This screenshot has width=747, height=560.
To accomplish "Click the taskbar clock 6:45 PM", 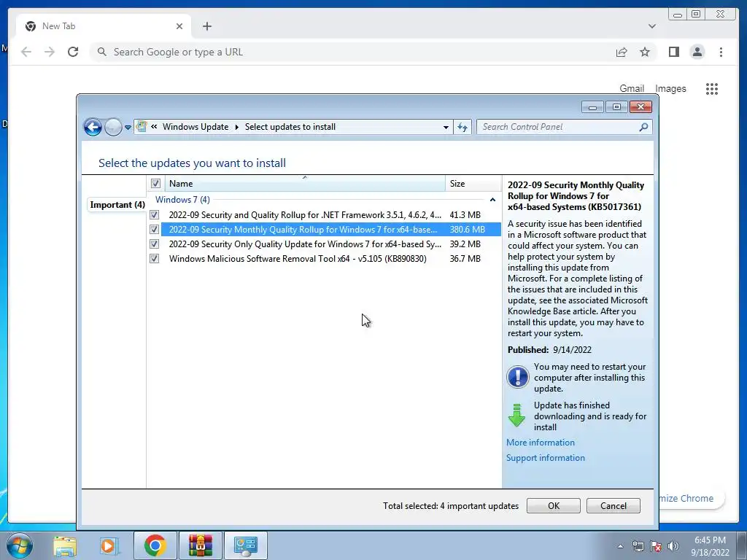I will [710, 546].
